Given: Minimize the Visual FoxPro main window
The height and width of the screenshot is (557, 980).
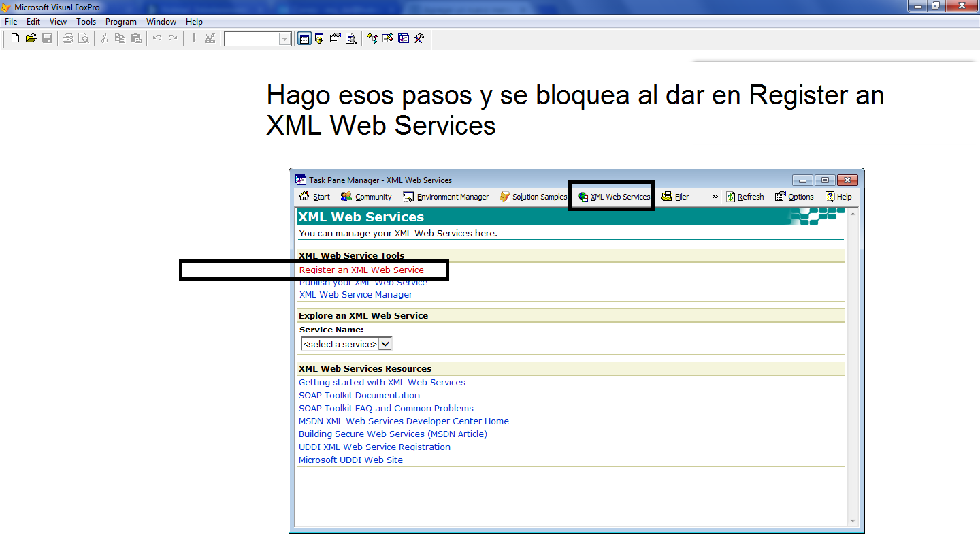Looking at the screenshot, I should [918, 6].
